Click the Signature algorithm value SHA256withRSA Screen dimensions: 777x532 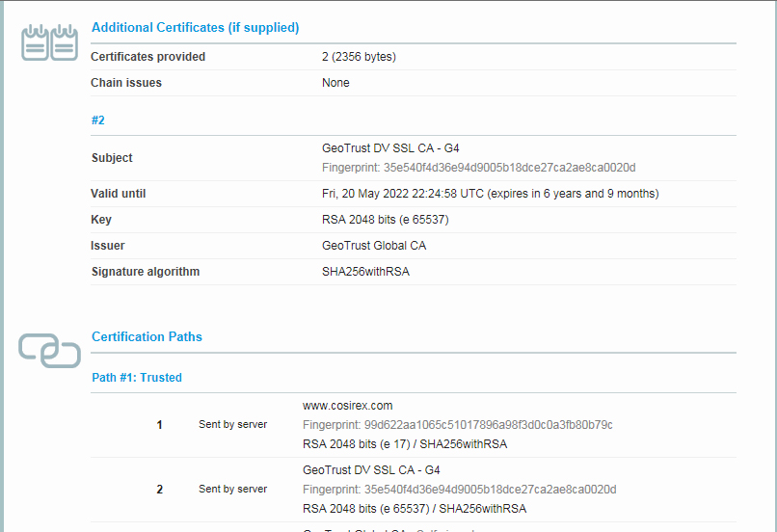coord(365,272)
